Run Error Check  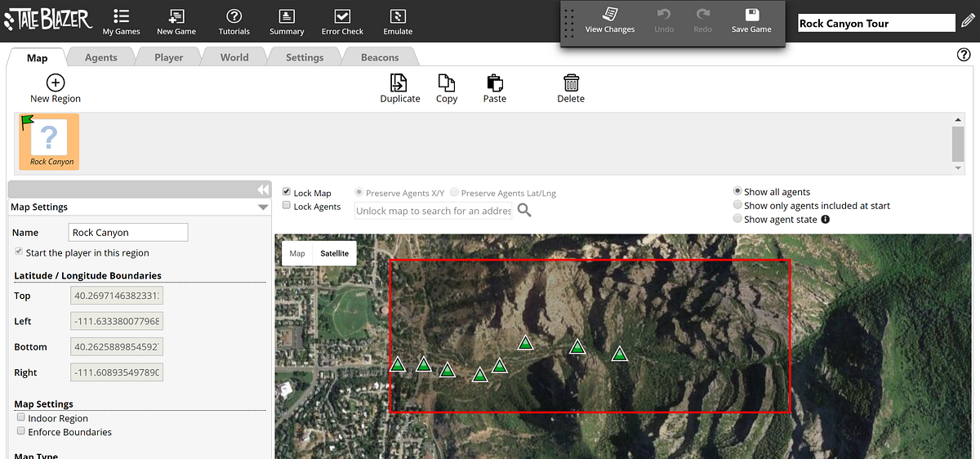[x=342, y=21]
